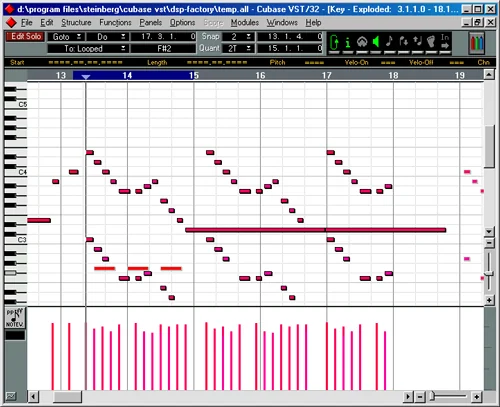Open the Structure menu
Viewport: 500px width, 407px height.
tap(76, 23)
